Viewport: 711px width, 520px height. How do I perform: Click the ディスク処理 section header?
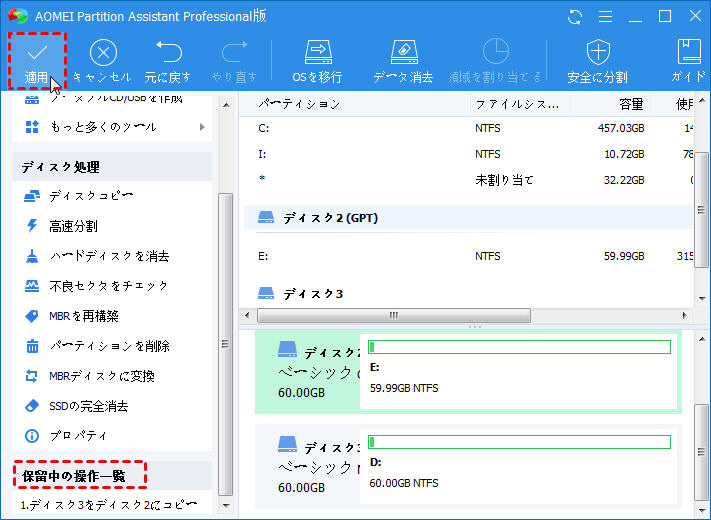[x=112, y=167]
